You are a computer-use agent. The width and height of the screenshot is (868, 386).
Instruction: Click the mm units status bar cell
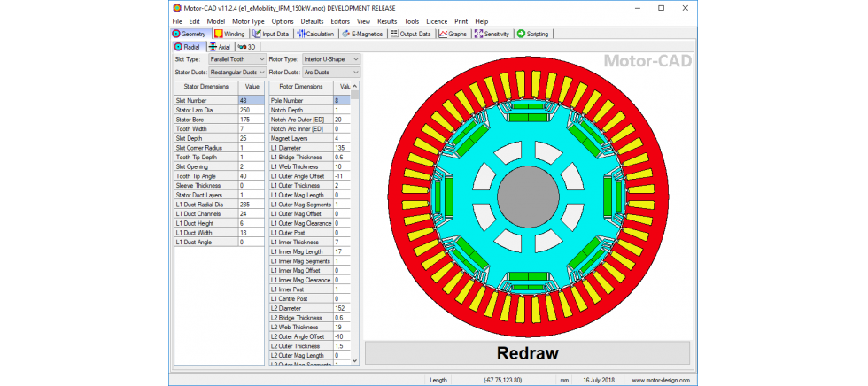pyautogui.click(x=564, y=380)
